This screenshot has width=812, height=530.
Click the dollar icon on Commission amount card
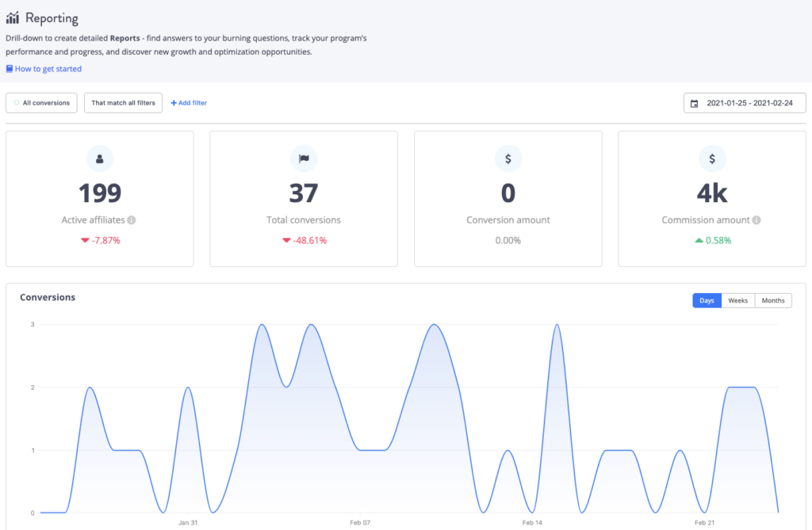click(712, 158)
